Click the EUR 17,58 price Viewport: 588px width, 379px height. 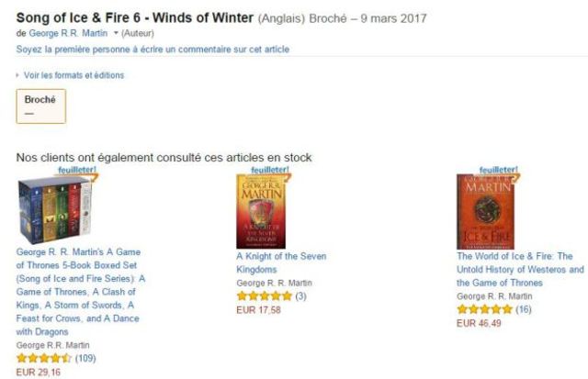pos(259,310)
